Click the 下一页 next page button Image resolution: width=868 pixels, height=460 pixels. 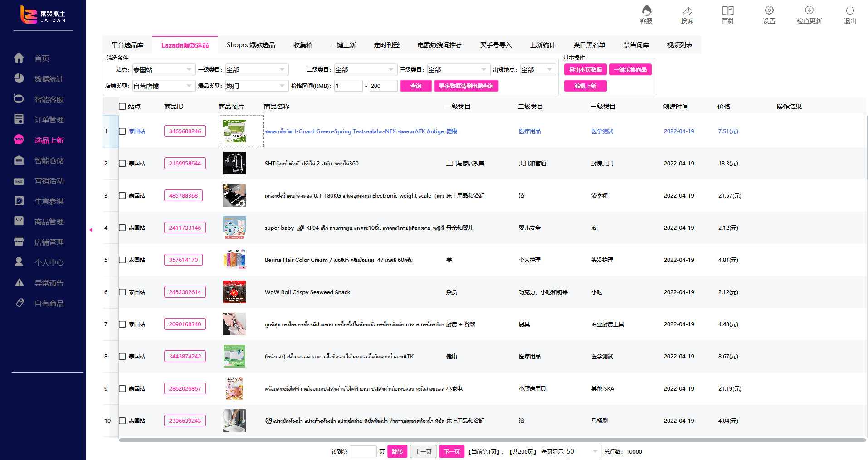451,451
